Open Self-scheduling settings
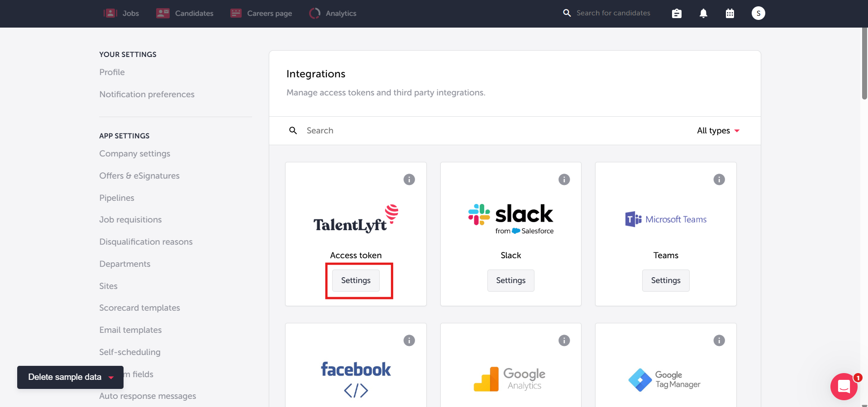 tap(130, 352)
